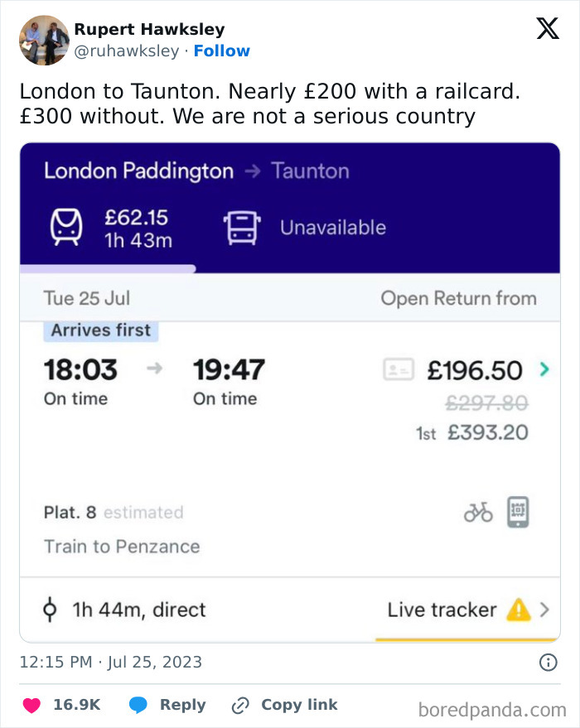This screenshot has height=728, width=580.
Task: Open the tweet timestamp link
Action: coord(110,662)
